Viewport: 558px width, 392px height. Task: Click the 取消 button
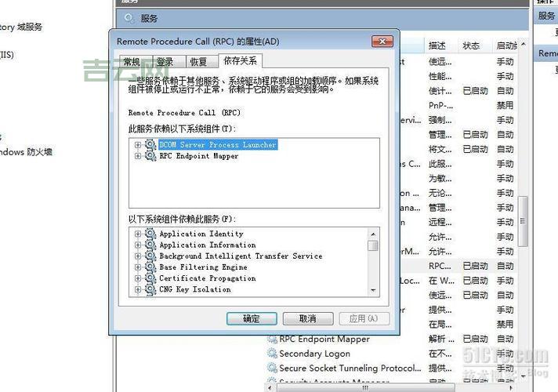(308, 318)
